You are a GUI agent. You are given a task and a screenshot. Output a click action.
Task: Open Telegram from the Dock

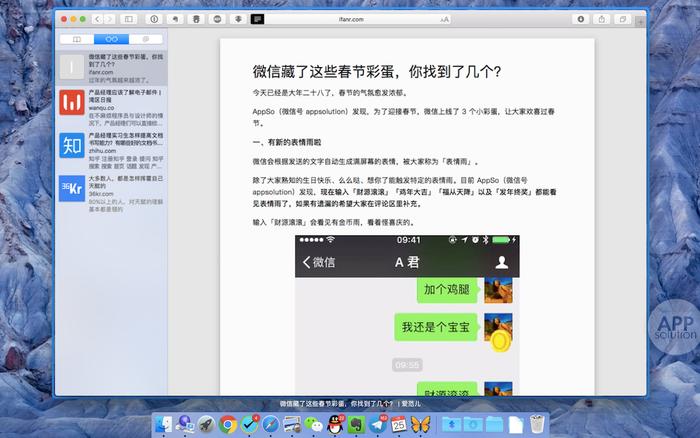coord(378,425)
